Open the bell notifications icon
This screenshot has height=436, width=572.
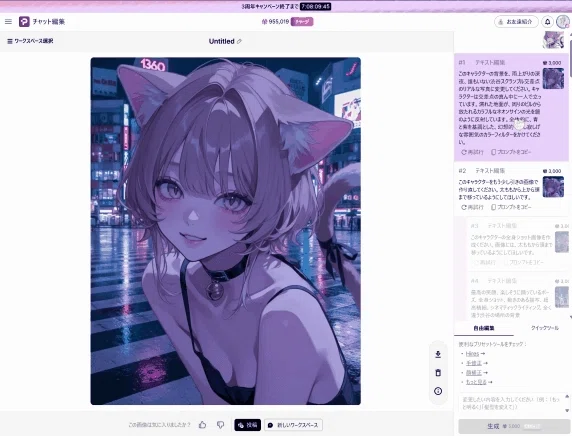(548, 22)
